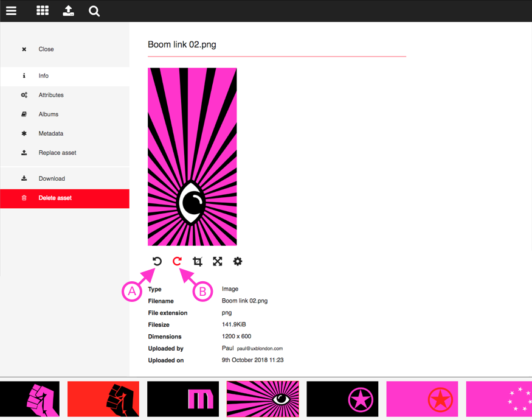Click the title 'Boom link 02.png'
The image size is (532, 420).
[x=182, y=45]
